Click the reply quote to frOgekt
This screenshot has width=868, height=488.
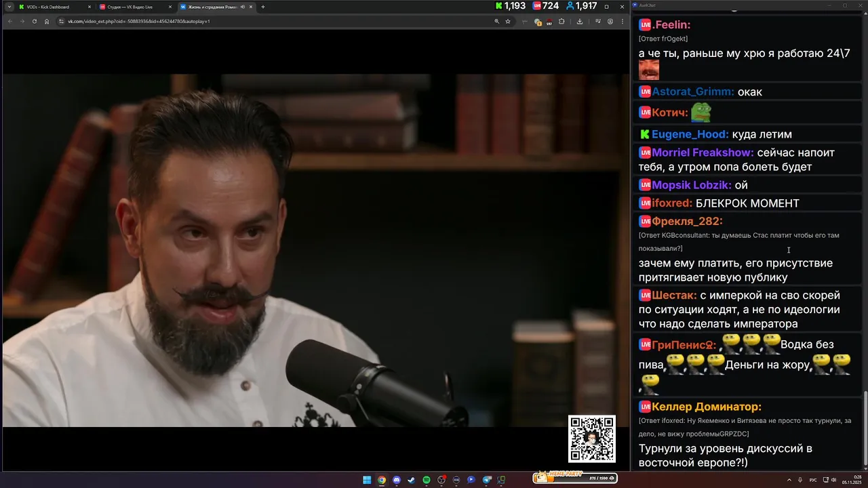tap(663, 39)
